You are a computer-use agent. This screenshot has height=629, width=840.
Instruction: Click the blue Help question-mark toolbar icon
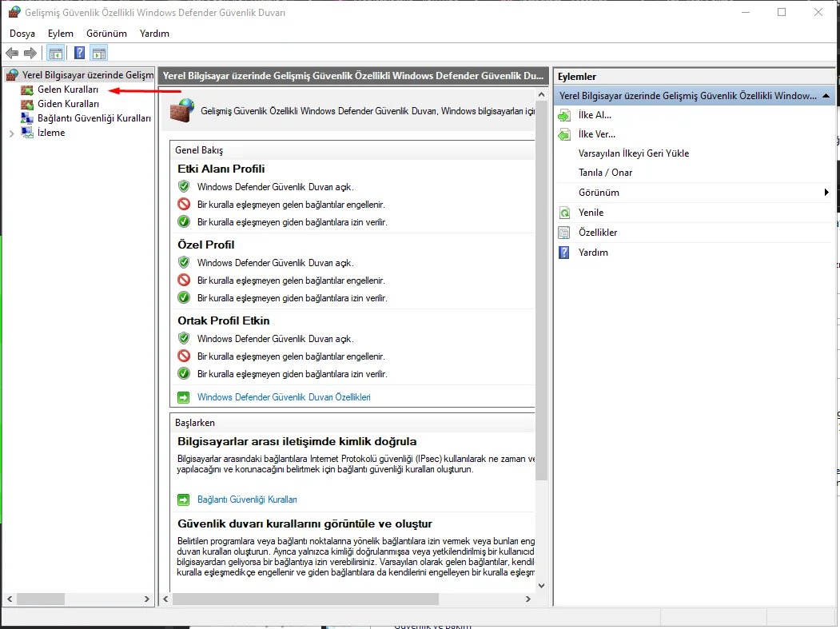(x=79, y=53)
